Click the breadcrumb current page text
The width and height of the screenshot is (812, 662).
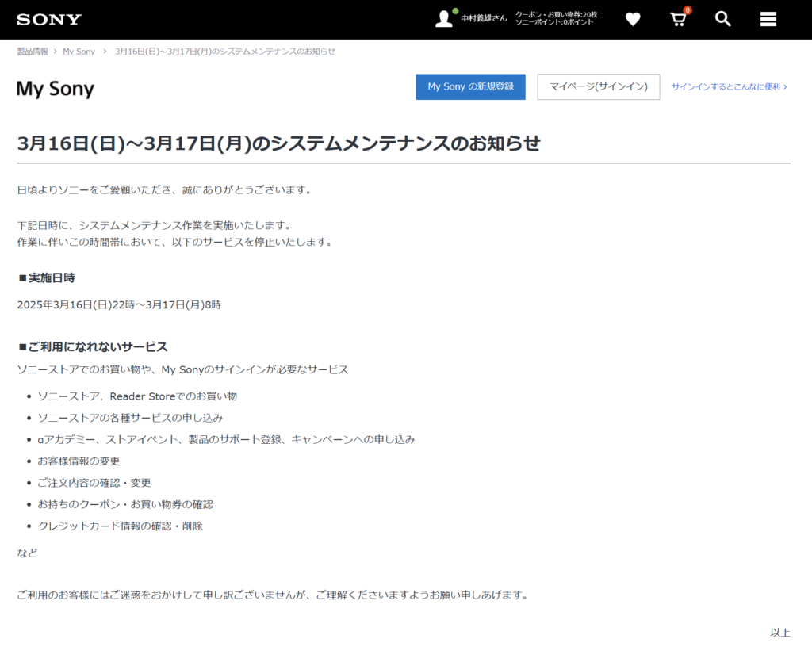tap(225, 52)
